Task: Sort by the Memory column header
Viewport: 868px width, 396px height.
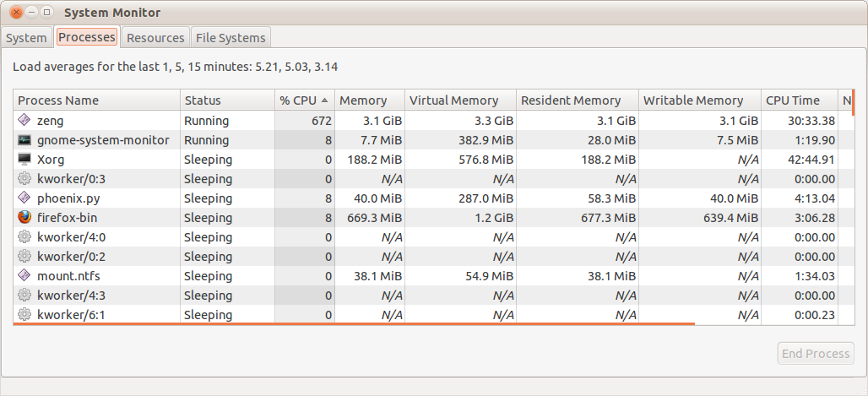Action: tap(370, 100)
